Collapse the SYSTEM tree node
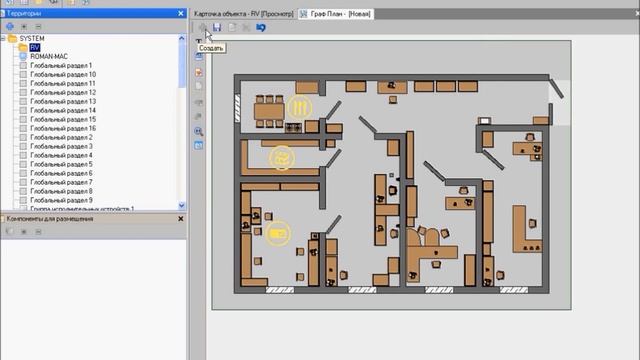Viewport: 640px width, 360px height. click(3, 38)
